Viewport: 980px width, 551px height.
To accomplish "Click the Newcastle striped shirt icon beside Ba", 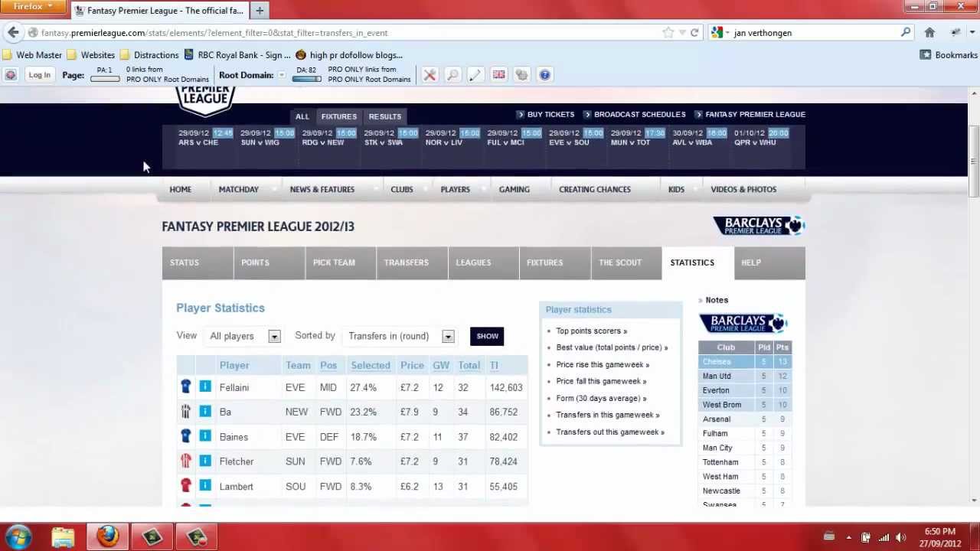I will tap(185, 412).
